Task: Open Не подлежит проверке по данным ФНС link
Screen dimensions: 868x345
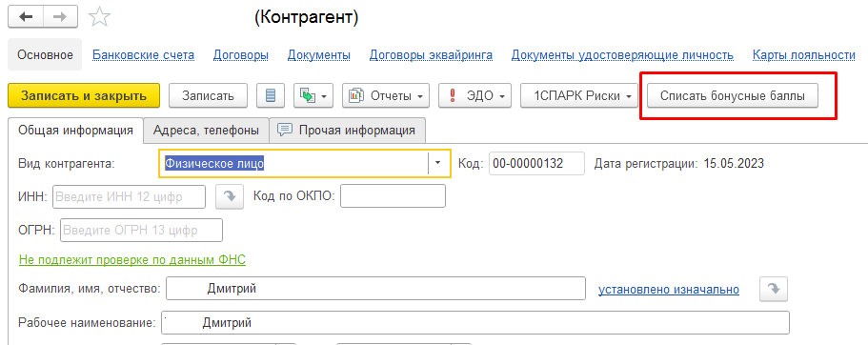Action: click(131, 259)
